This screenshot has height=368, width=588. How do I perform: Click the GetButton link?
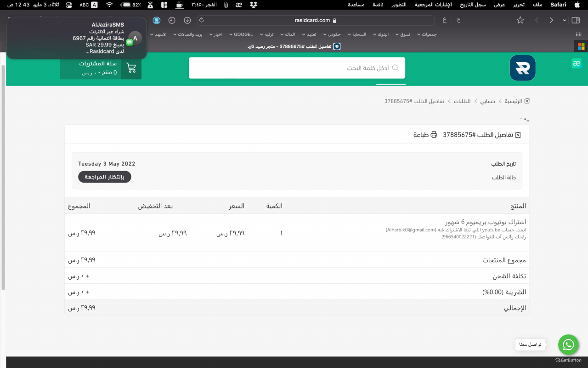(x=568, y=360)
